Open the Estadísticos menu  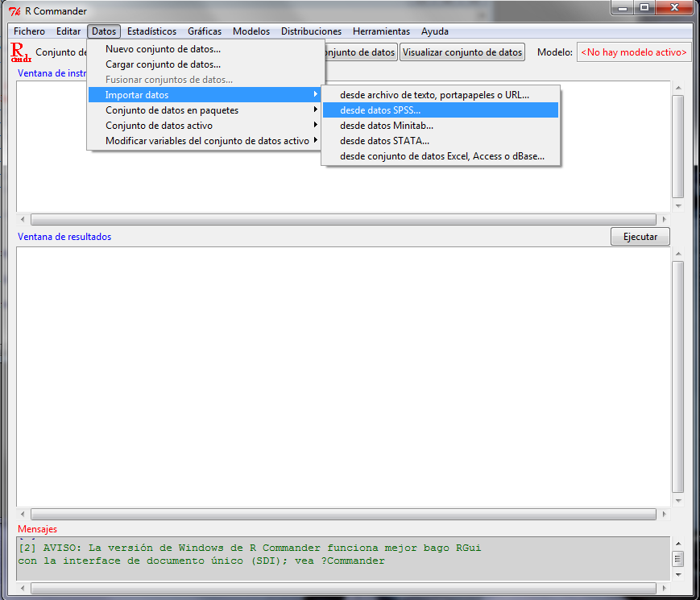click(151, 31)
